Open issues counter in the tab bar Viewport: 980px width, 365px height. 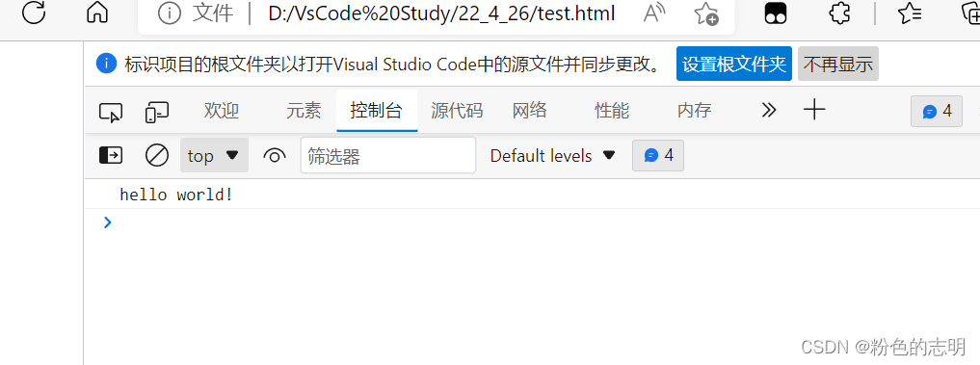click(937, 112)
